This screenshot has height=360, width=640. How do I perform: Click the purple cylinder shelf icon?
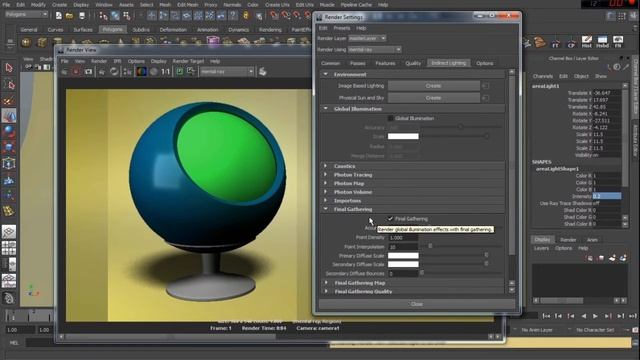[x=213, y=41]
